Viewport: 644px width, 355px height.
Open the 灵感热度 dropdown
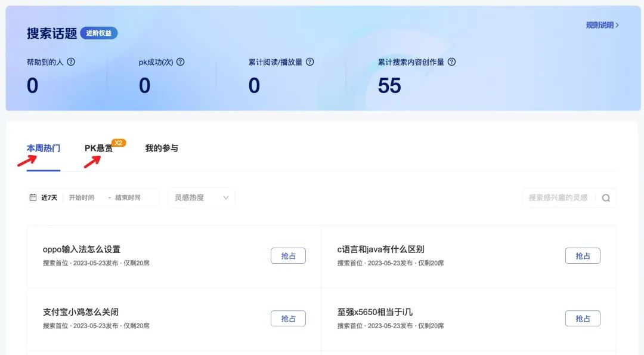click(202, 197)
